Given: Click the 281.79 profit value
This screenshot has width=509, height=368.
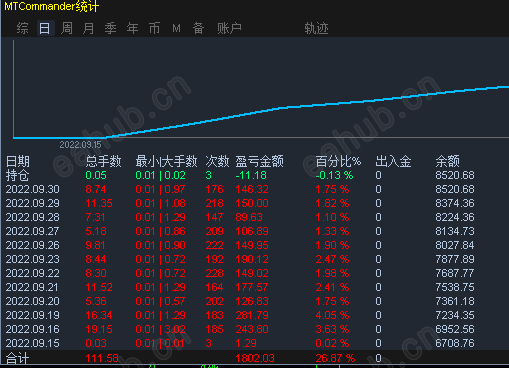Looking at the screenshot, I should [x=252, y=315].
